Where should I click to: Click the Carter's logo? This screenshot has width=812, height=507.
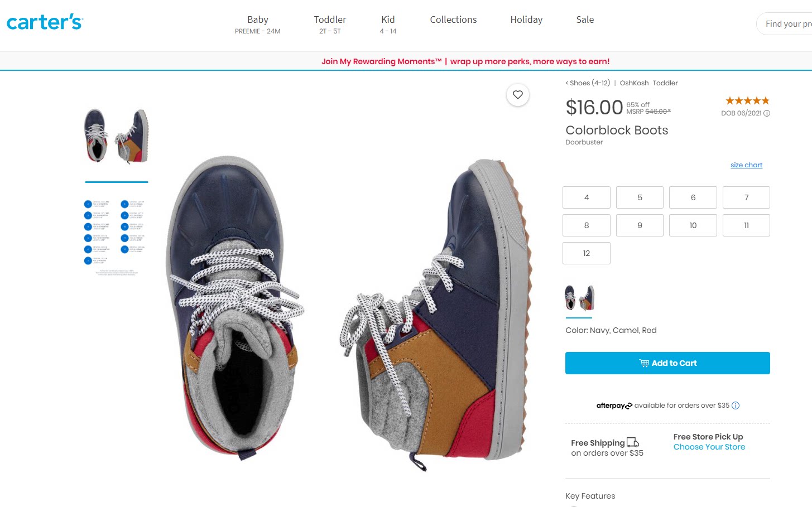[45, 22]
